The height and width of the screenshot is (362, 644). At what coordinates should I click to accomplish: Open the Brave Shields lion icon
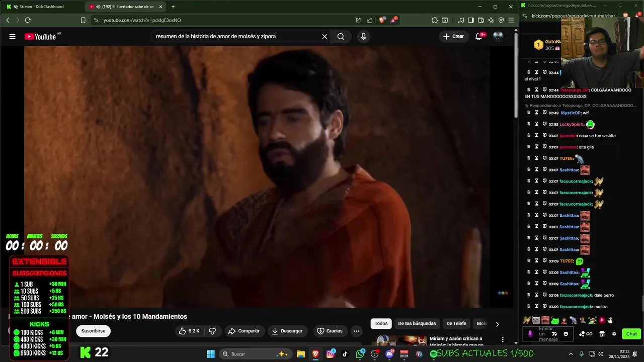[382, 20]
